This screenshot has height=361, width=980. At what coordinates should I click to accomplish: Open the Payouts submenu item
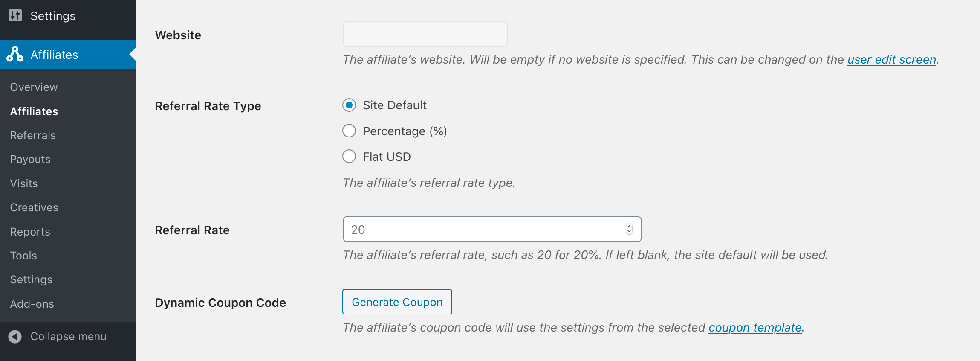click(30, 159)
